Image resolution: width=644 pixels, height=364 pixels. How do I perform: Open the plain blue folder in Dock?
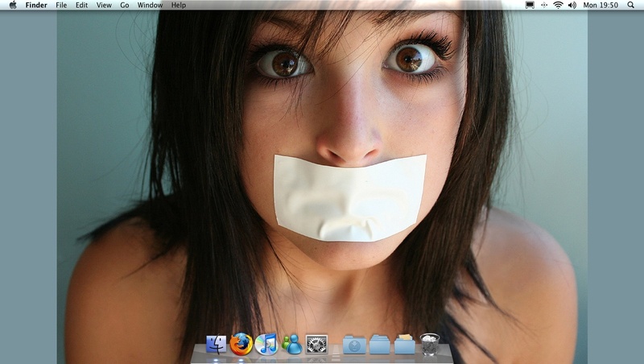379,345
